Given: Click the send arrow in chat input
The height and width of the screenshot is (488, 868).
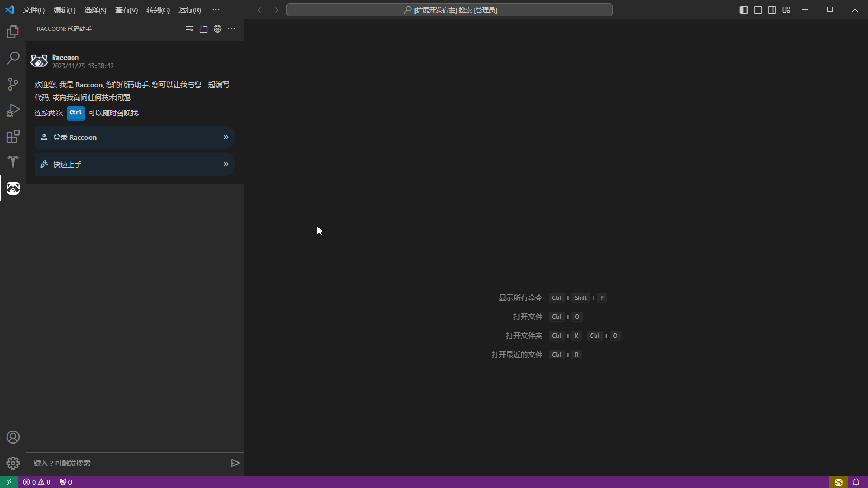Looking at the screenshot, I should pyautogui.click(x=235, y=463).
